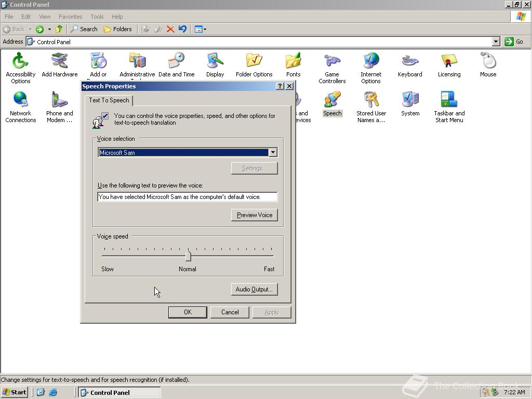Open the Edit menu
Screen dimensions: 532x399
point(26,17)
